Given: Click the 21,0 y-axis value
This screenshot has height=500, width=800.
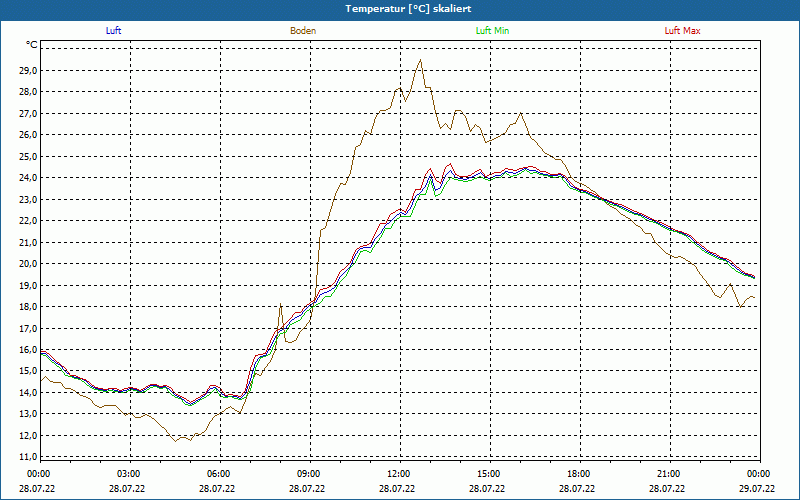Looking at the screenshot, I should click(28, 242).
